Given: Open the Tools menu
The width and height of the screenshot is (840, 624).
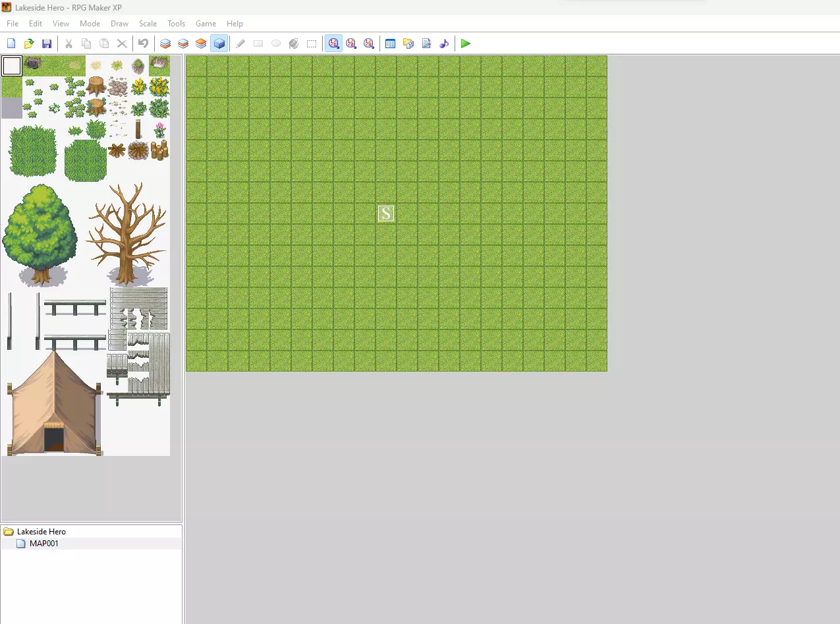Looking at the screenshot, I should (176, 24).
